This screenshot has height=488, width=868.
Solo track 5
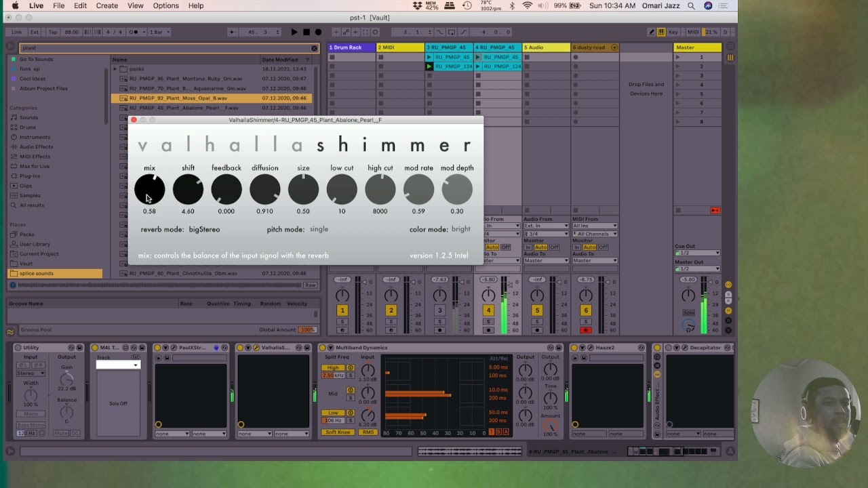(537, 321)
